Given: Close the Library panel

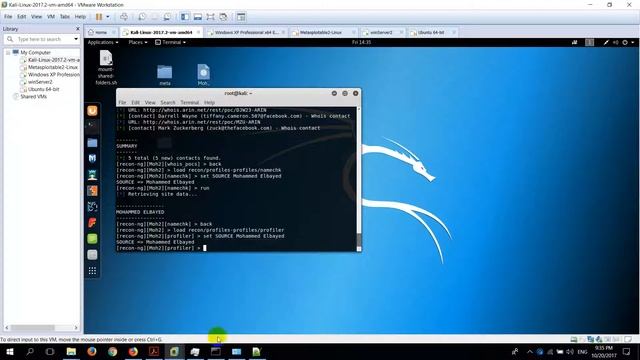Looking at the screenshot, I should click(78, 29).
